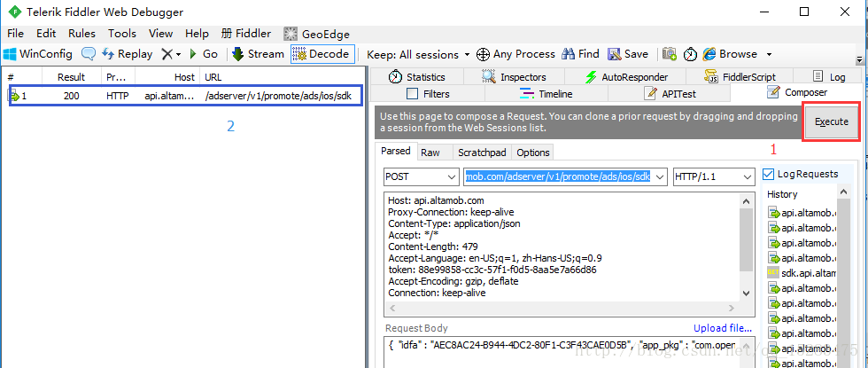Click headers horizontal scroll right arrow

(x=732, y=308)
